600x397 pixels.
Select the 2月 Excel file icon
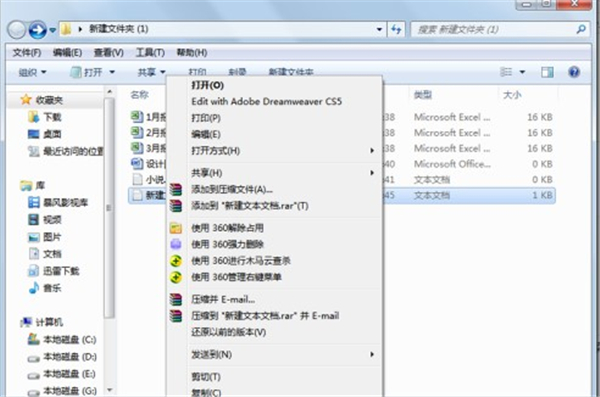[x=137, y=132]
